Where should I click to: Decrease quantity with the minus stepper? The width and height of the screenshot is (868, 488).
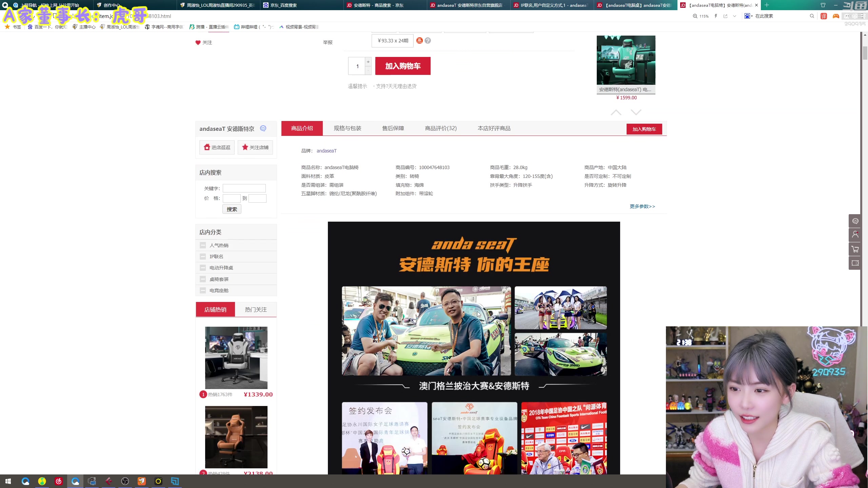click(368, 70)
